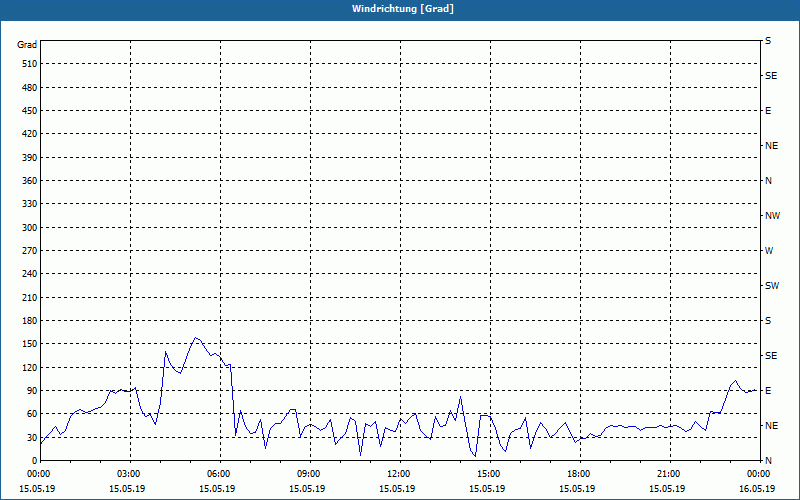Select the 0 degree axis label
The height and width of the screenshot is (500, 800).
34,461
